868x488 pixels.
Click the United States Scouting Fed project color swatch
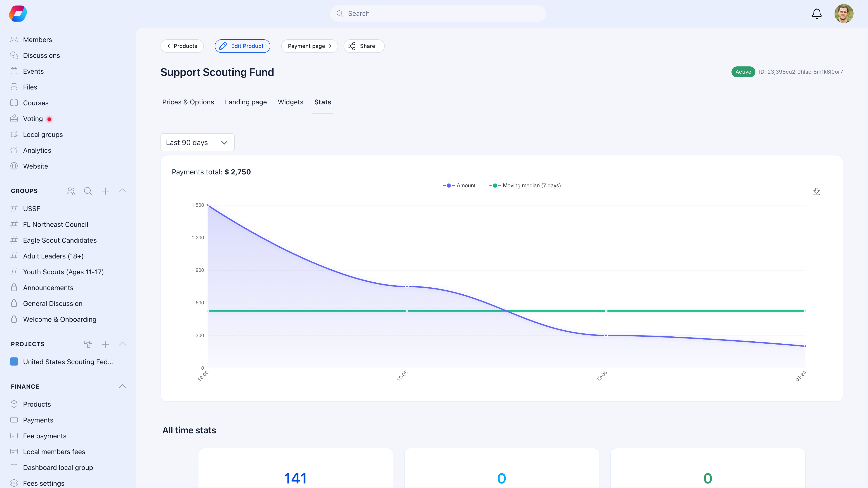[14, 362]
